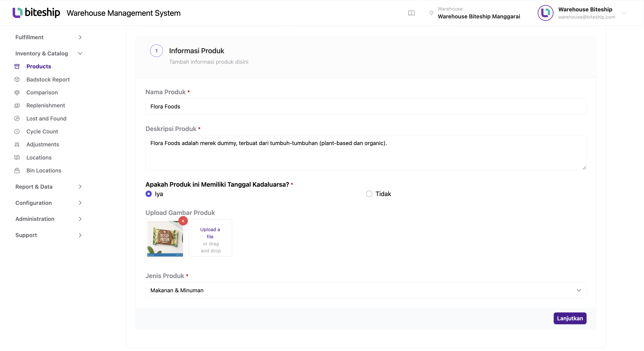Screen dimensions: 644x351
Task: Expand the Configuration section
Action: (x=49, y=203)
